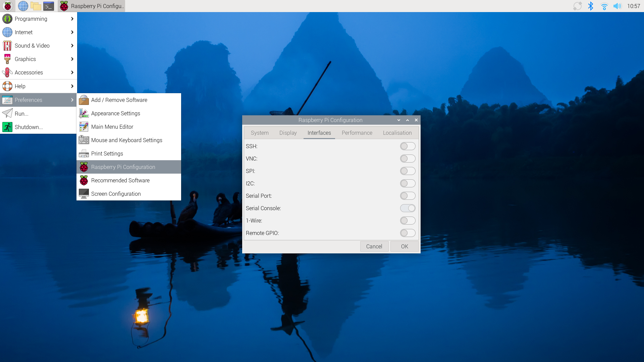The image size is (644, 362).
Task: Click the Bluetooth tray icon
Action: pyautogui.click(x=591, y=6)
